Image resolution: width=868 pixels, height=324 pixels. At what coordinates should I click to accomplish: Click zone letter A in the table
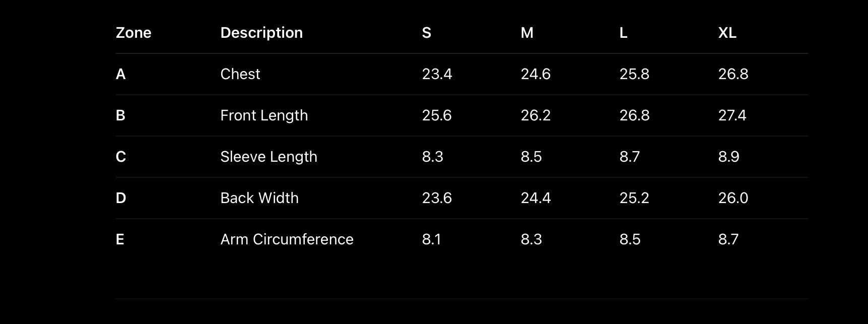[x=120, y=74]
